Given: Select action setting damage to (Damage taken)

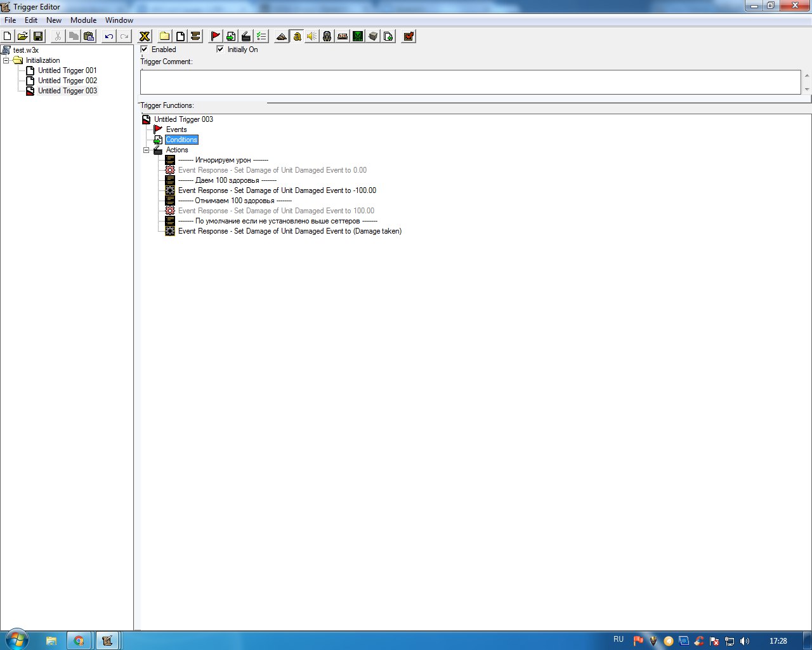Looking at the screenshot, I should [290, 231].
